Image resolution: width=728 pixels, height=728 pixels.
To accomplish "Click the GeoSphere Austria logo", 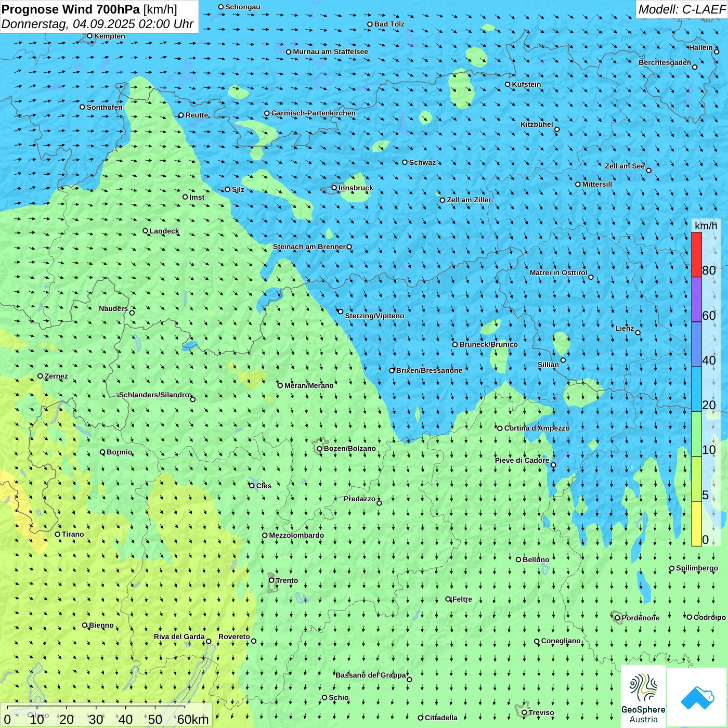I will click(x=643, y=696).
